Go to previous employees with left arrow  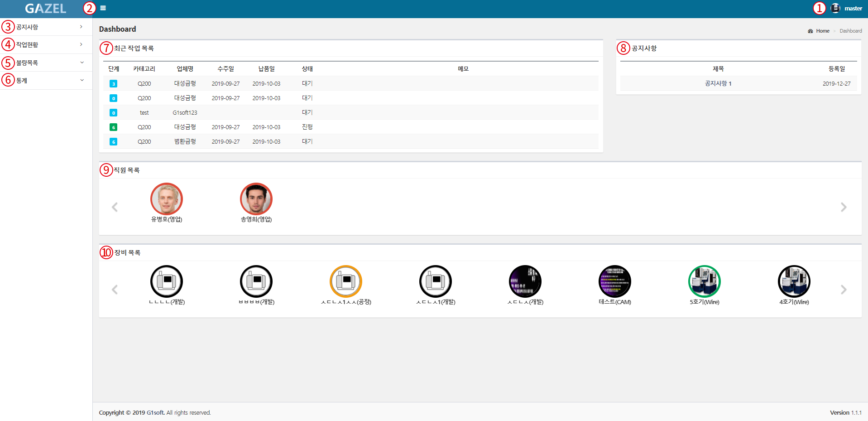[115, 207]
